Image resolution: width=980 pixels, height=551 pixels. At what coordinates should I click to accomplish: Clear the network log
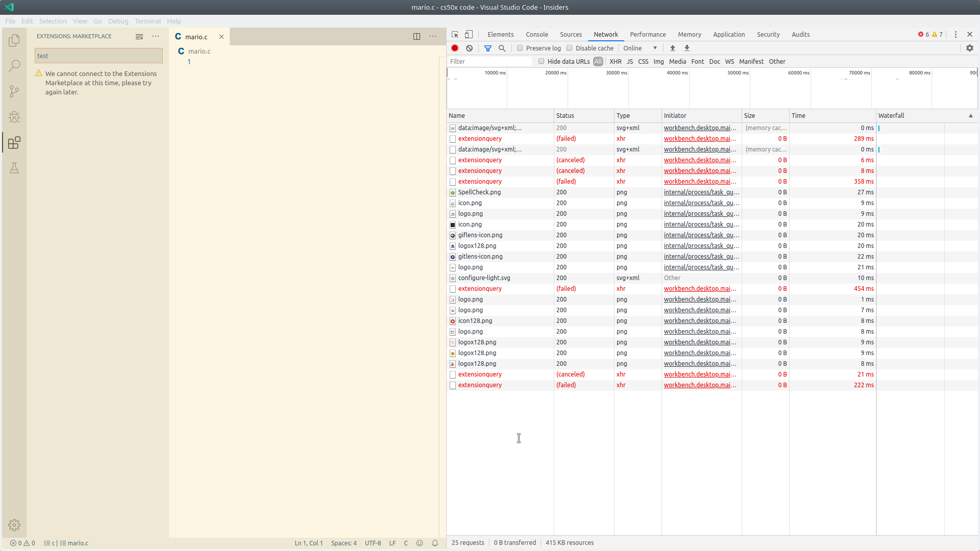click(469, 48)
